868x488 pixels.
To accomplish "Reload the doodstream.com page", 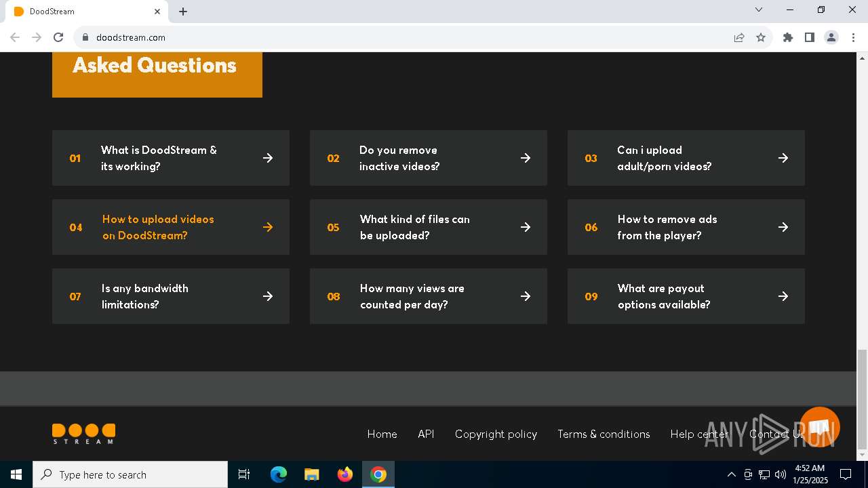I will [x=58, y=37].
